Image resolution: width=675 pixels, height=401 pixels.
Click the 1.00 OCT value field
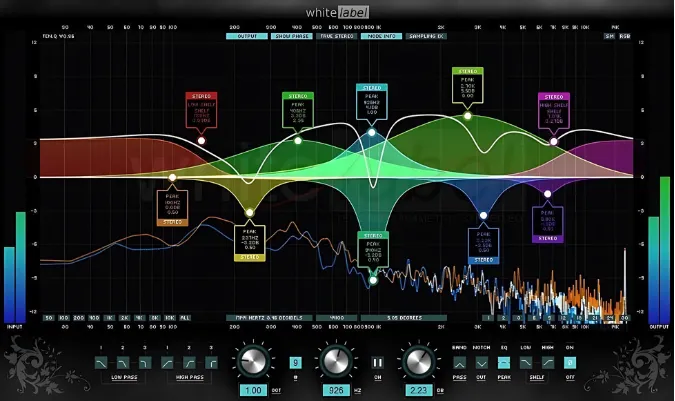coord(253,390)
